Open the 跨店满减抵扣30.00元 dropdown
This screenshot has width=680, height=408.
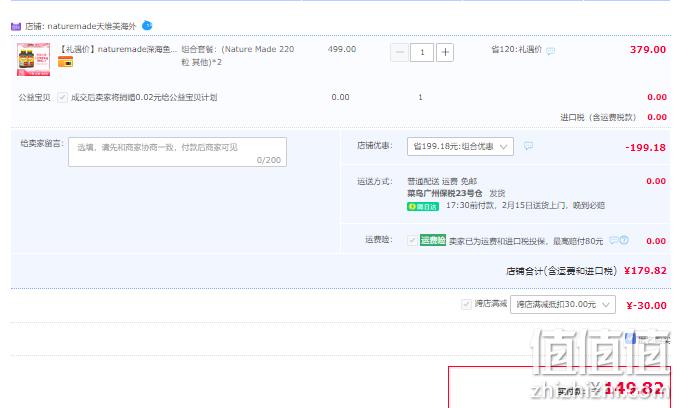(563, 304)
